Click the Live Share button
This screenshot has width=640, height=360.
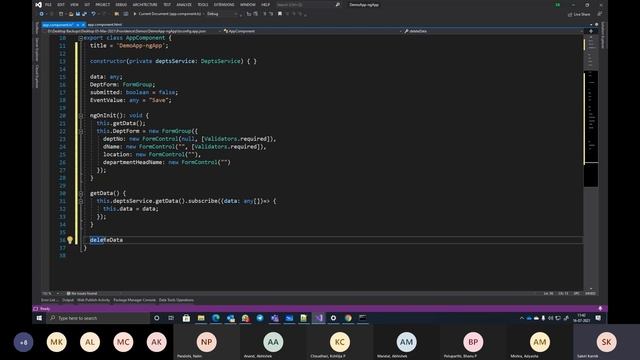(579, 14)
